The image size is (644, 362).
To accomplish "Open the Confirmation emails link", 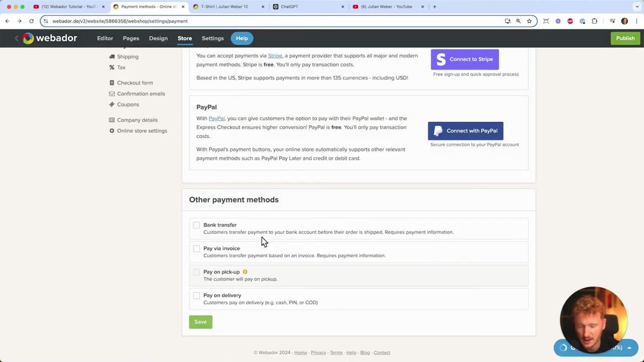I will pyautogui.click(x=141, y=94).
